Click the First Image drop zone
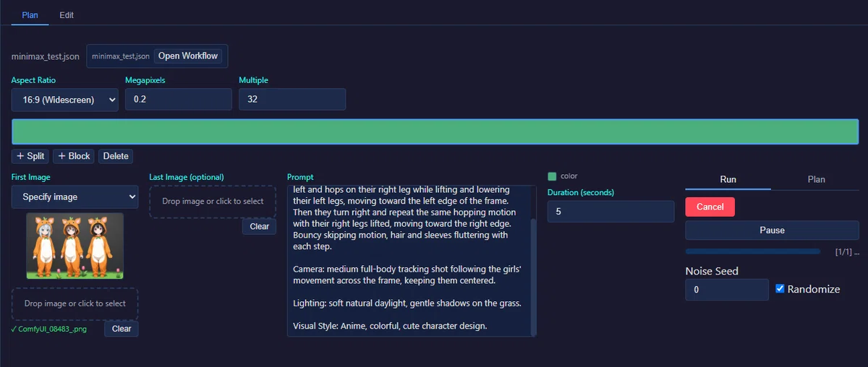 point(75,303)
